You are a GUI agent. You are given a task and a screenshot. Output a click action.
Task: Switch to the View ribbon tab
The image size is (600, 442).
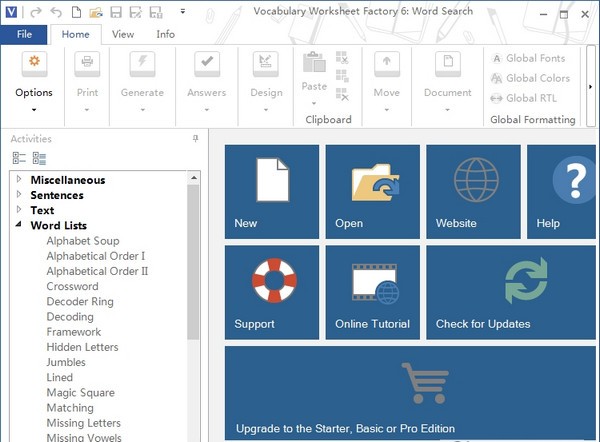click(x=123, y=34)
